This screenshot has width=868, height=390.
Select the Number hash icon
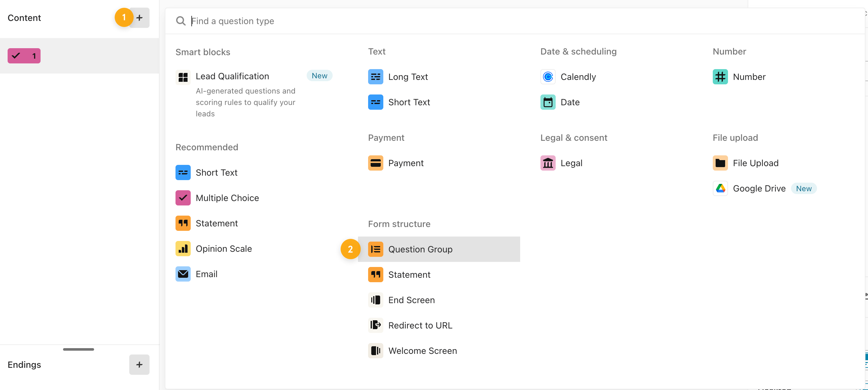click(x=720, y=77)
